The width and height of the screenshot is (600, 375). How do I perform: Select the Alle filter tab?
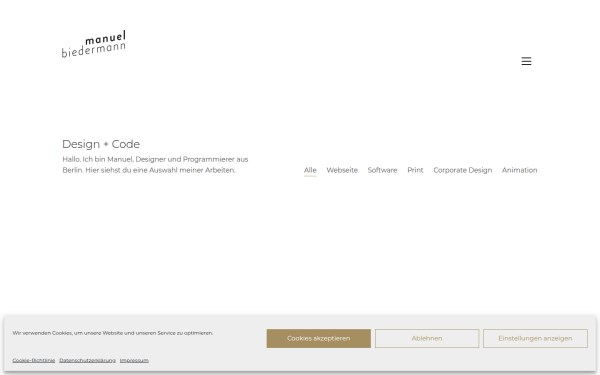[x=310, y=170]
